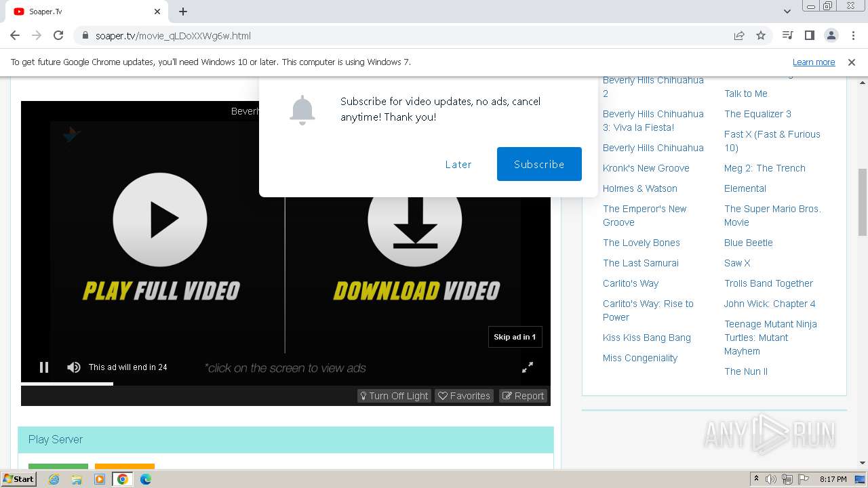This screenshot has width=868, height=488.
Task: Add movie to Favorites
Action: [x=464, y=396]
